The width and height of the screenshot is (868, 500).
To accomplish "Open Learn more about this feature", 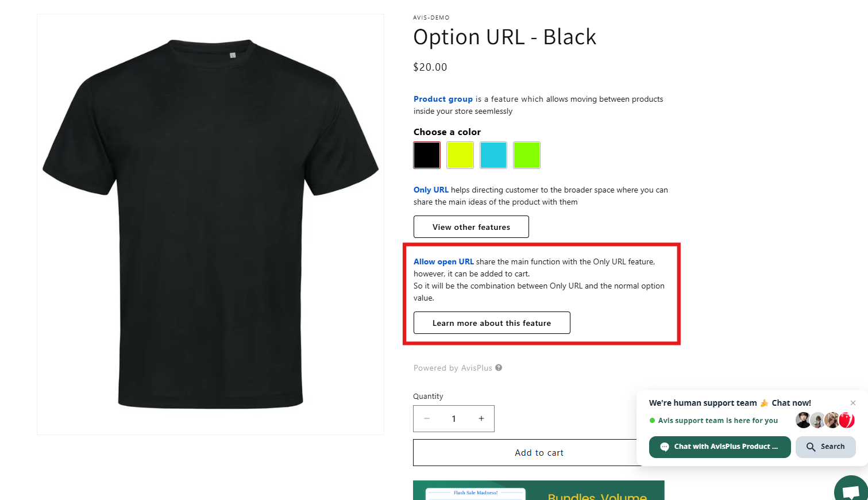I will click(x=492, y=323).
